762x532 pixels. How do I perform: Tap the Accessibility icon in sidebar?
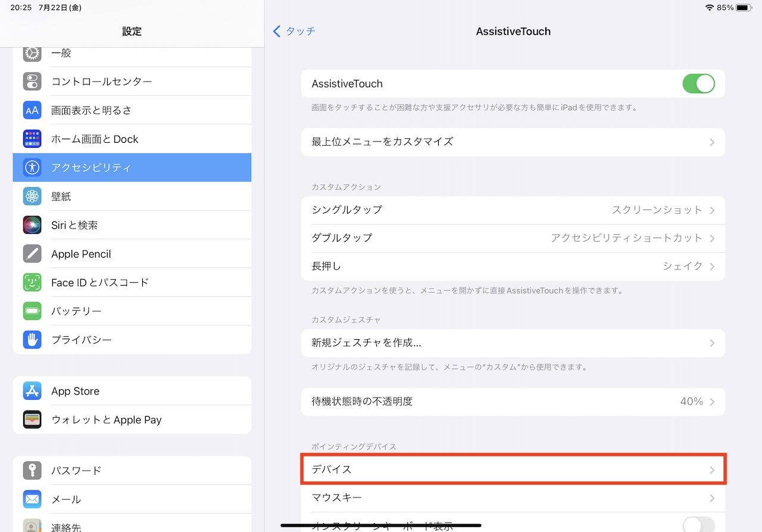[32, 167]
